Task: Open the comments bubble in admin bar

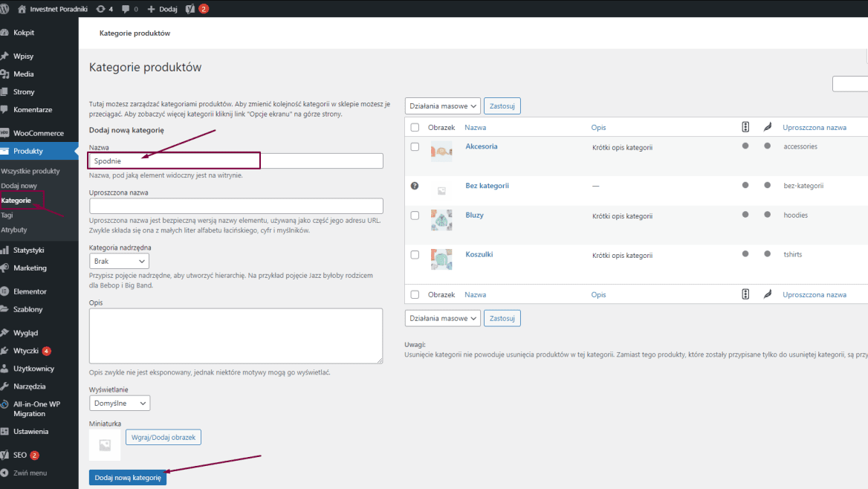Action: (x=126, y=9)
